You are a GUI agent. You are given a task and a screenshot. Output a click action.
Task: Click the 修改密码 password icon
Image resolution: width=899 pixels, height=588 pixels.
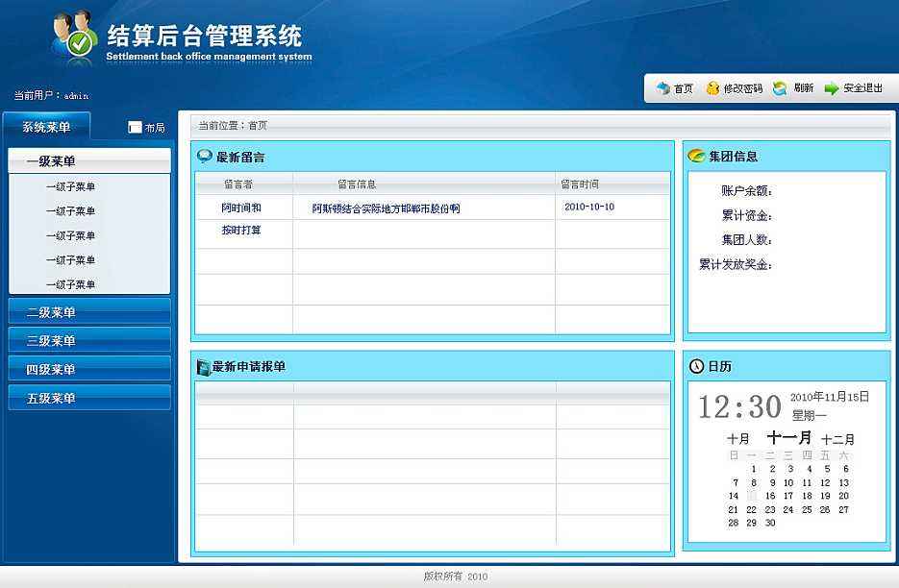[712, 88]
